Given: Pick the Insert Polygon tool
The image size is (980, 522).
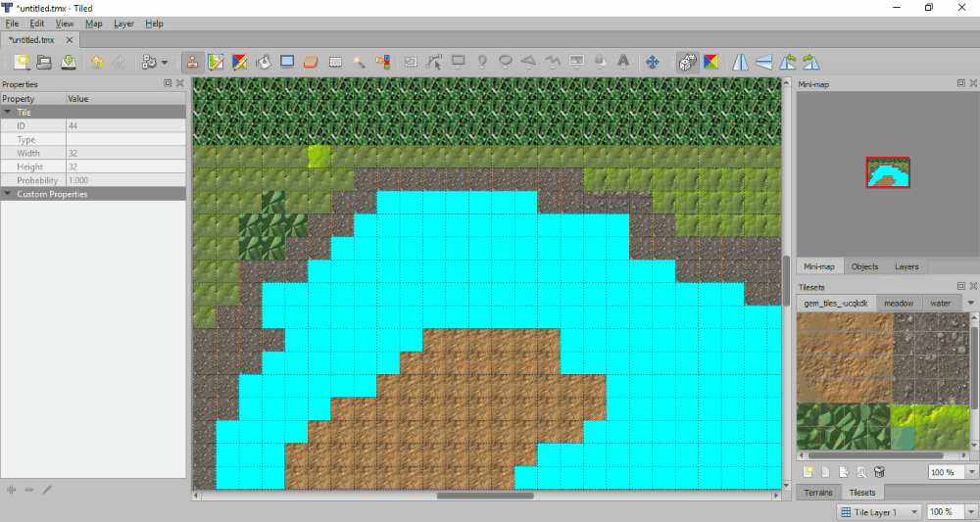Looking at the screenshot, I should coord(529,62).
